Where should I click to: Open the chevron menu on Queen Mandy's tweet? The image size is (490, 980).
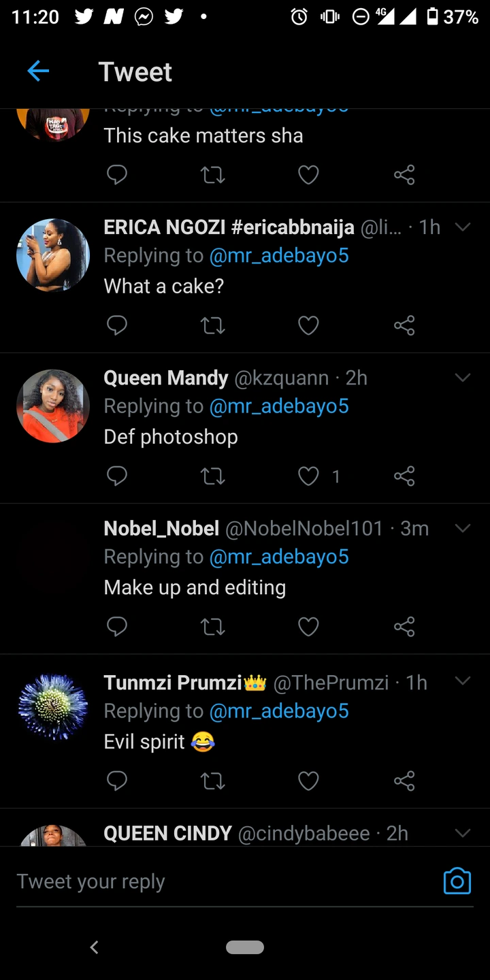coord(463,378)
